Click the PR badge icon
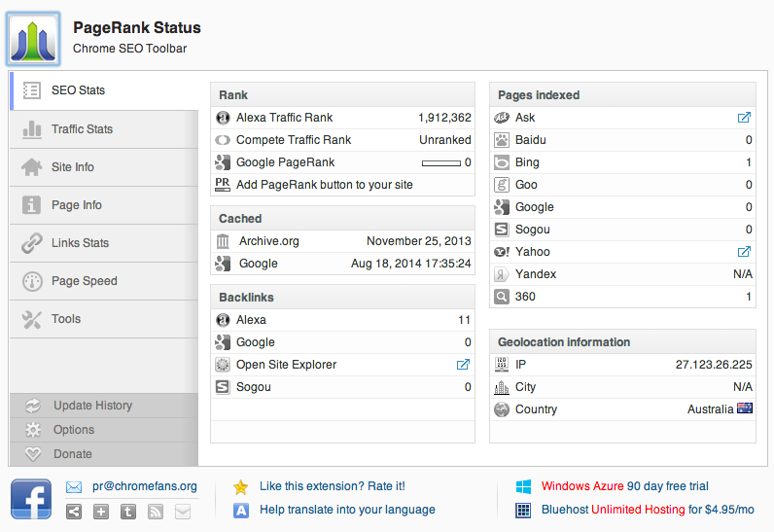The width and height of the screenshot is (774, 532). (x=223, y=185)
